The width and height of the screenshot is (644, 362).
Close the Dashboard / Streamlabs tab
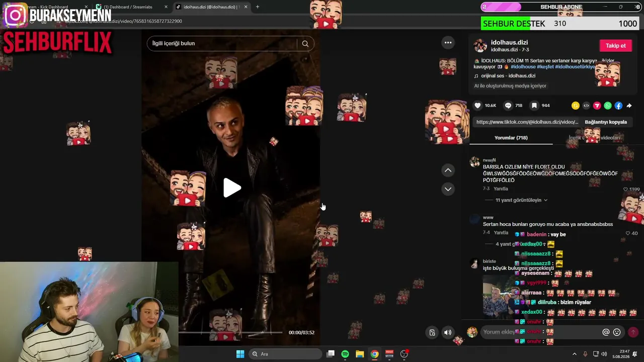[166, 7]
